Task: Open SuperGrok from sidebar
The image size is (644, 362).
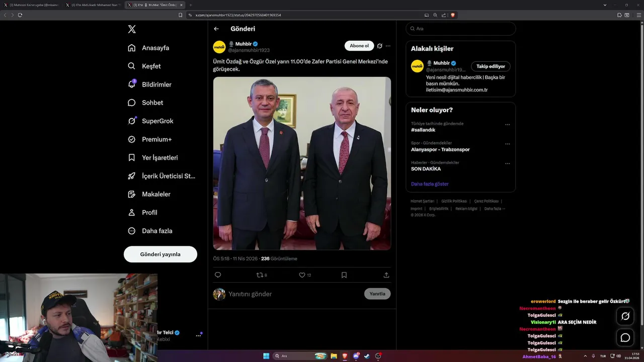Action: pos(150,121)
